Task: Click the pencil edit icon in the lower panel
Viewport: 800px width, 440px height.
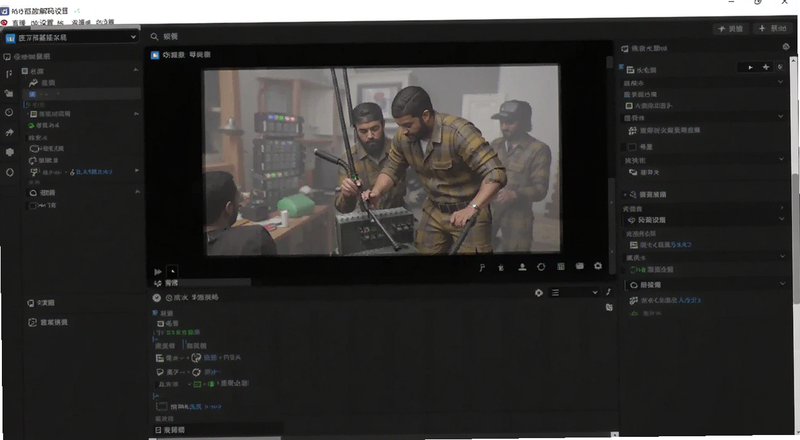Action: tap(608, 292)
